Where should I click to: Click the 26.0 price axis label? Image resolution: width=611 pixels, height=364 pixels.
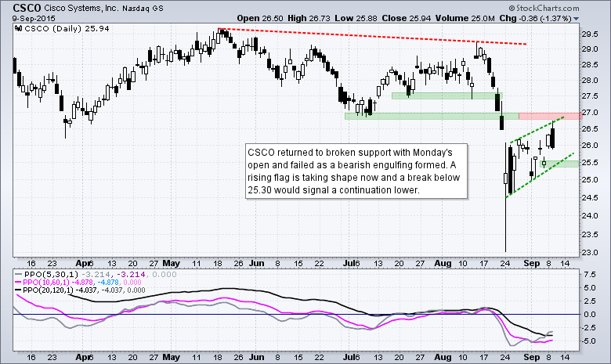590,146
